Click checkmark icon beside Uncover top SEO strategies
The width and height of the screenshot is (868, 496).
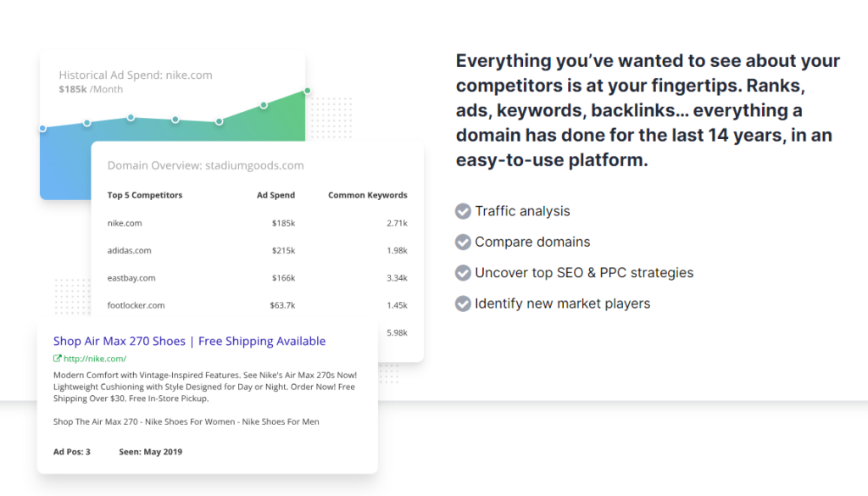pyautogui.click(x=463, y=273)
